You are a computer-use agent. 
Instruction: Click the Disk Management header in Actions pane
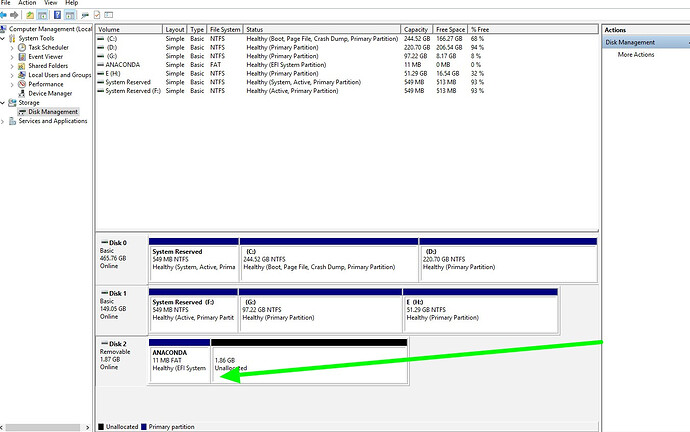(x=646, y=42)
